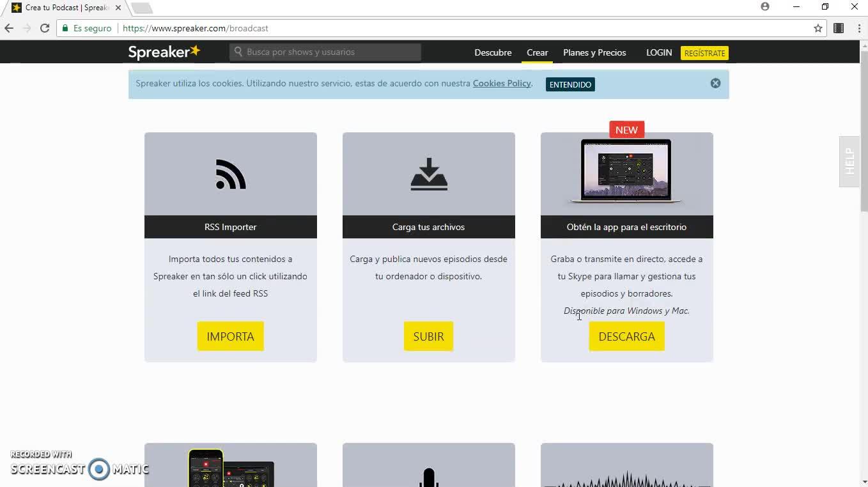Open the Descubre menu
This screenshot has width=868, height=487.
click(493, 52)
